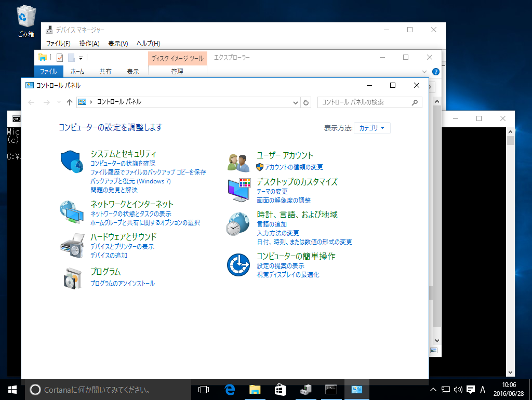Open the Windows Store from the taskbar

pyautogui.click(x=280, y=390)
